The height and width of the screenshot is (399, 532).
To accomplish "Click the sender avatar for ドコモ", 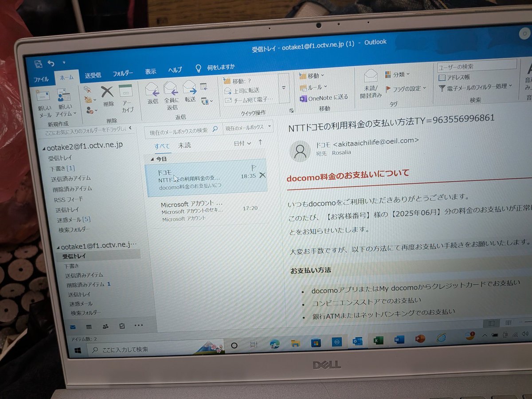I will pos(300,151).
